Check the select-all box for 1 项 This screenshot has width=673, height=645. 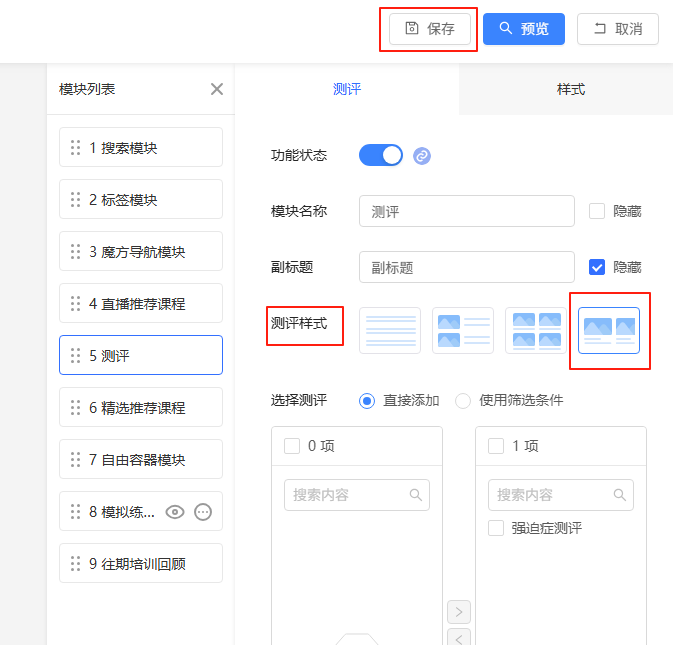click(496, 446)
